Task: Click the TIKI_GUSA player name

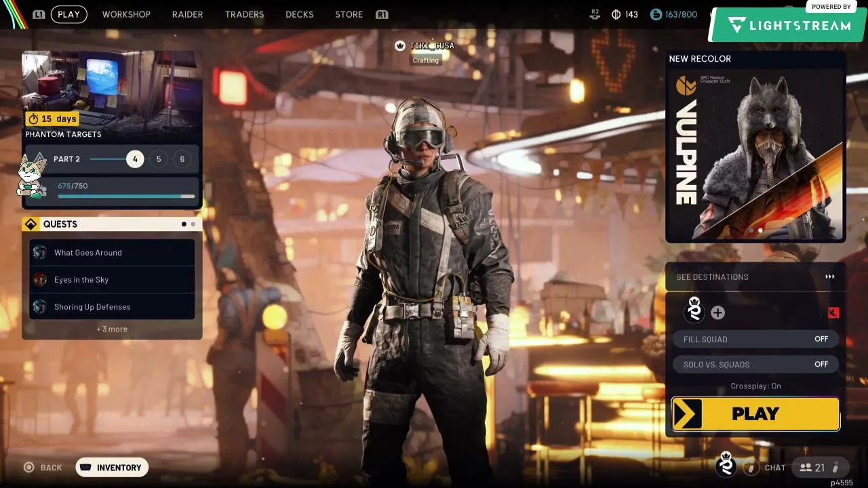Action: (432, 45)
